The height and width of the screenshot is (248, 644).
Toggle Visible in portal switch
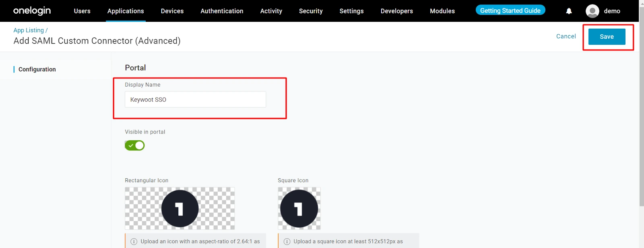[134, 145]
